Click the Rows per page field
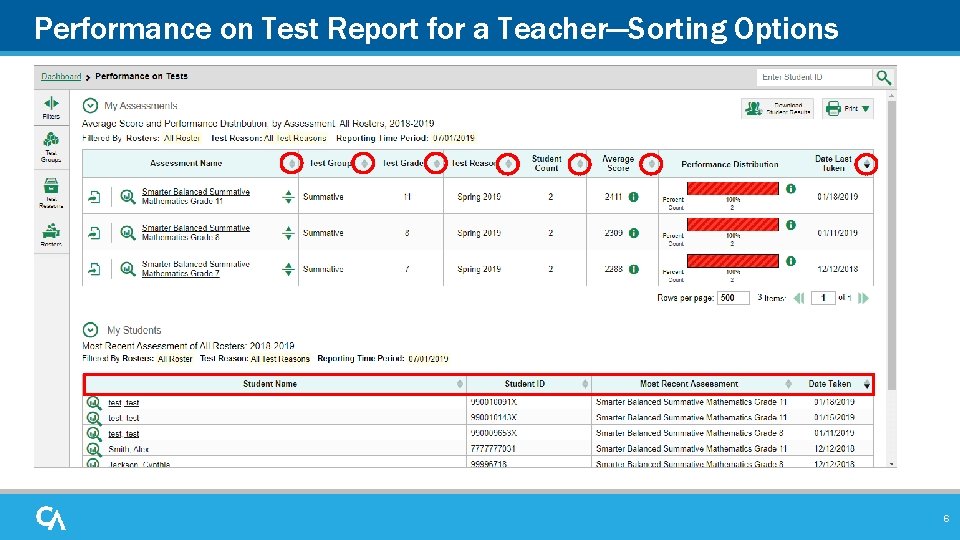The image size is (960, 540). (x=733, y=298)
